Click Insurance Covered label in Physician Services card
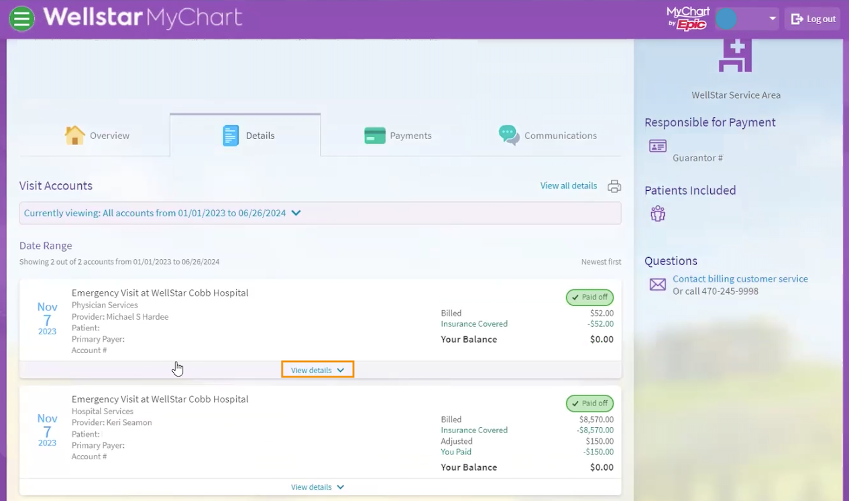Image resolution: width=850 pixels, height=502 pixels. point(474,324)
